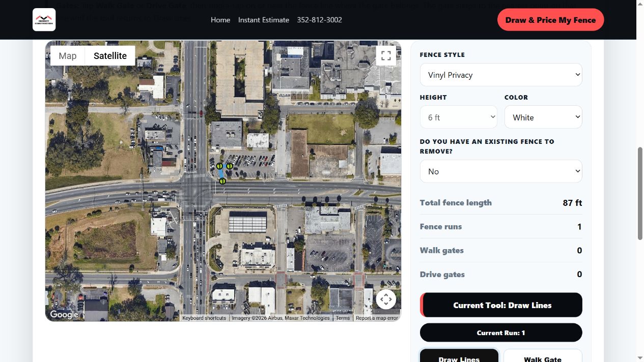Click the Current Run: 1 button
Viewport: 644px width, 362px height.
pos(501,333)
